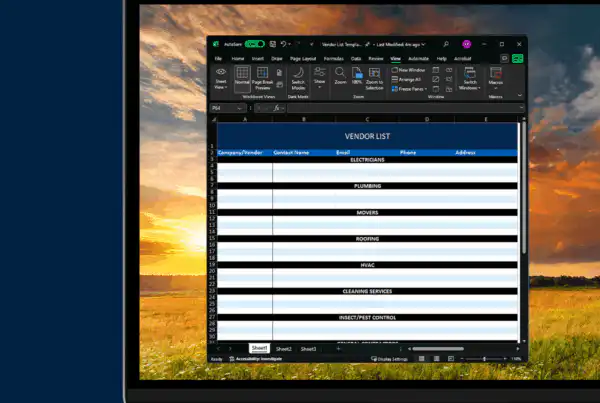
Task: Click the zoom slider in status bar
Action: 484,359
